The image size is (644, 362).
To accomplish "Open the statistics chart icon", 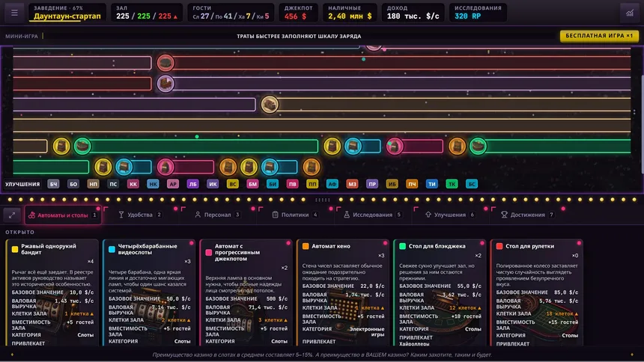I will coord(629,13).
